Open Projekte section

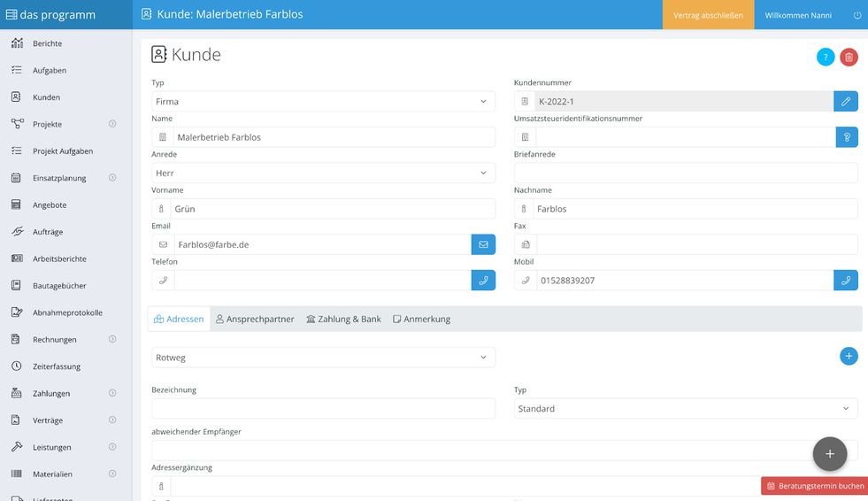pos(47,124)
